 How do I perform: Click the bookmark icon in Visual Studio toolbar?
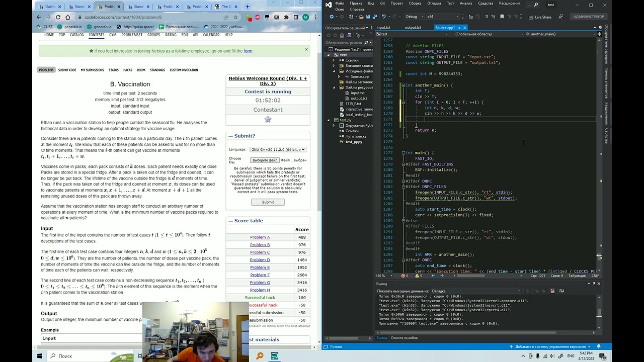point(502,17)
